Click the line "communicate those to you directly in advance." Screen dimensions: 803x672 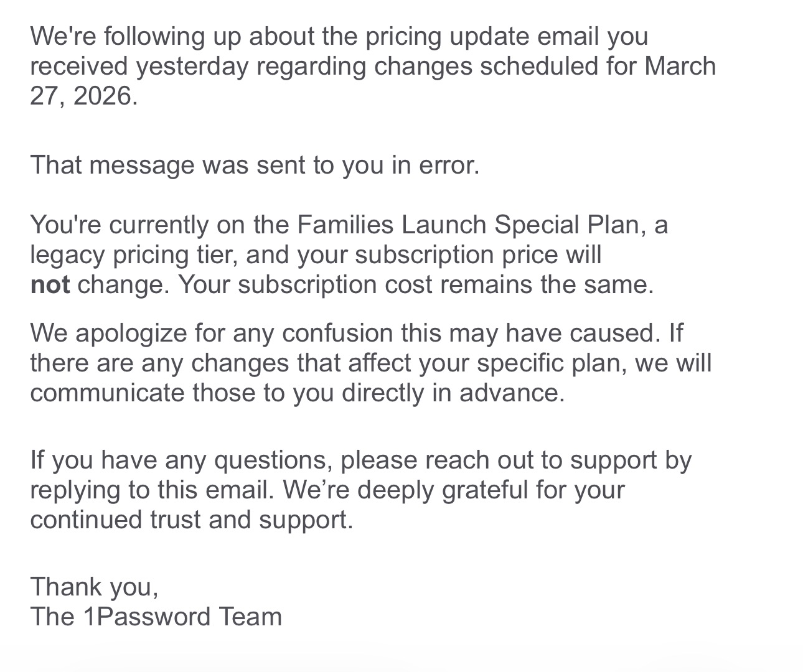click(x=297, y=393)
